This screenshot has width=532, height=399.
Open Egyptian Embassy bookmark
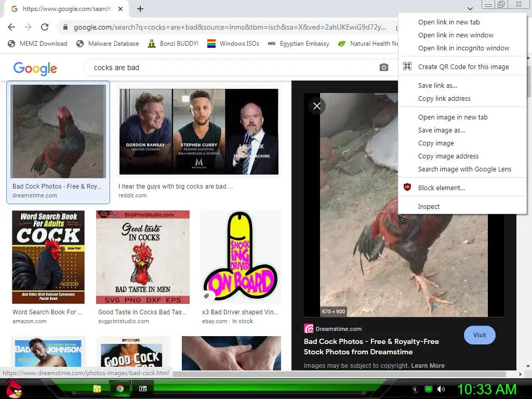tap(298, 44)
